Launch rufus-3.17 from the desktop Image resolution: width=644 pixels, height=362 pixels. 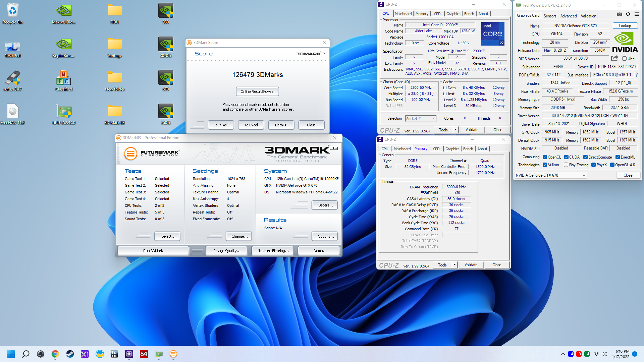pos(13,80)
